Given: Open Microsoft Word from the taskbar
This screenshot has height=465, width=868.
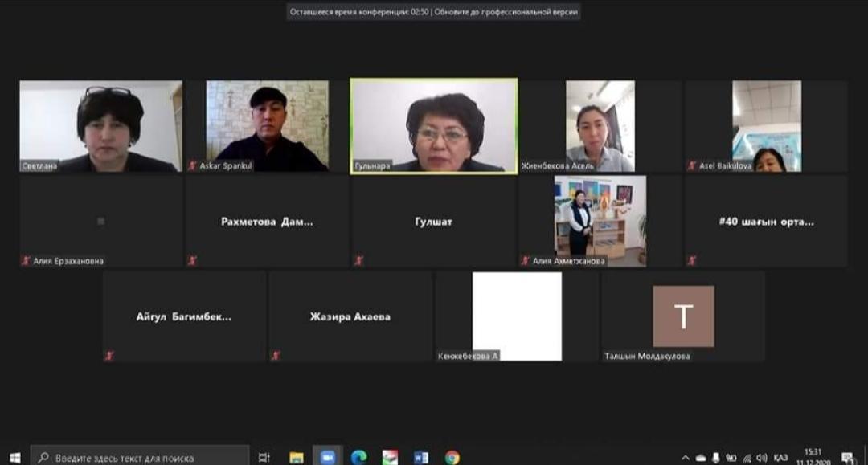Looking at the screenshot, I should 421,458.
